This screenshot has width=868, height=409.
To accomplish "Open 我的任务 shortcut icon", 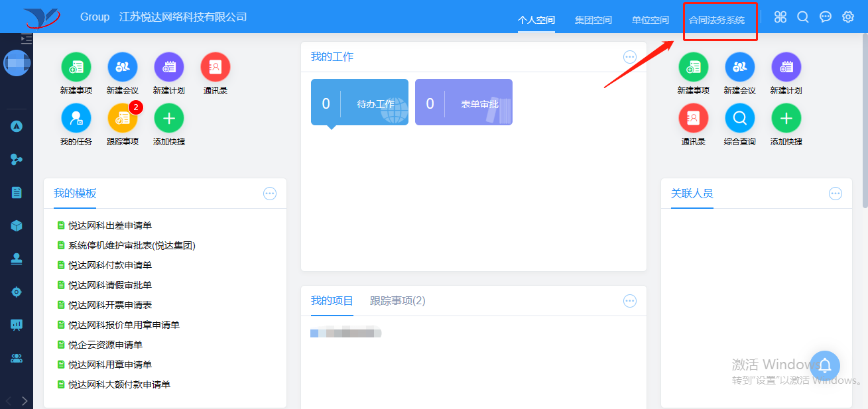I will pyautogui.click(x=76, y=117).
